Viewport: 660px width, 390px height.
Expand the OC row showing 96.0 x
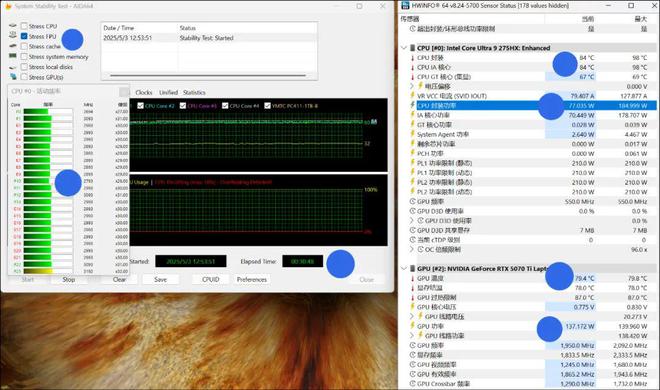pos(412,249)
